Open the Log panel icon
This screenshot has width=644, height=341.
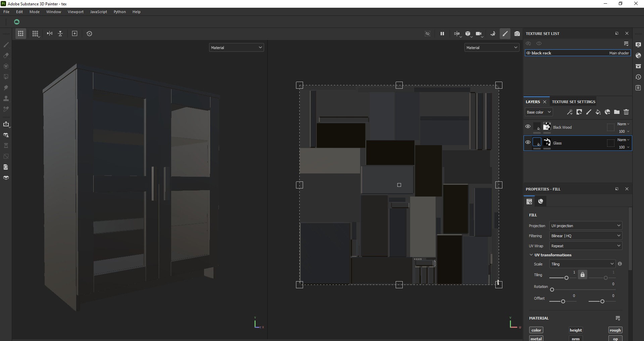(x=638, y=88)
